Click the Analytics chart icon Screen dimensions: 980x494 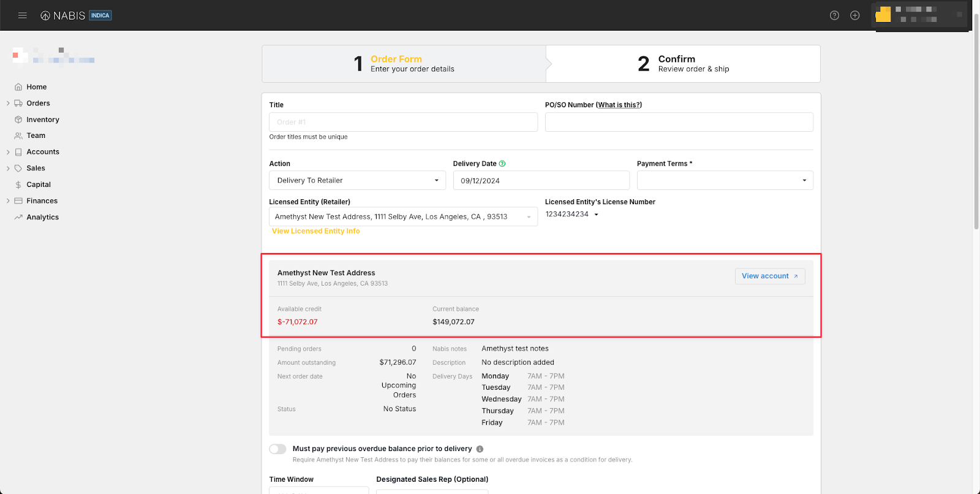18,217
